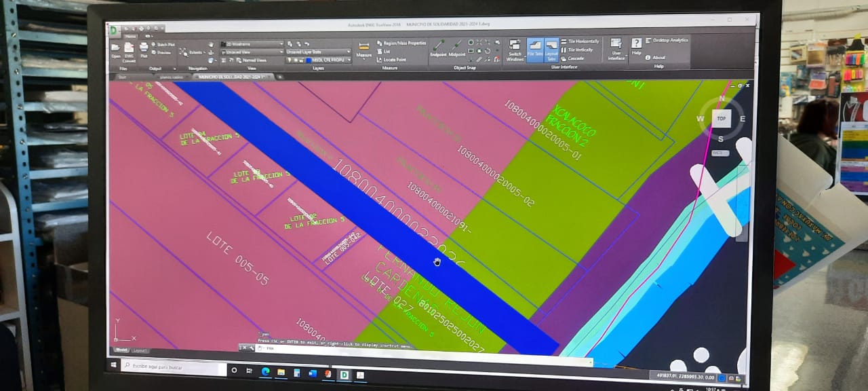Click the Open file icon

point(116,50)
